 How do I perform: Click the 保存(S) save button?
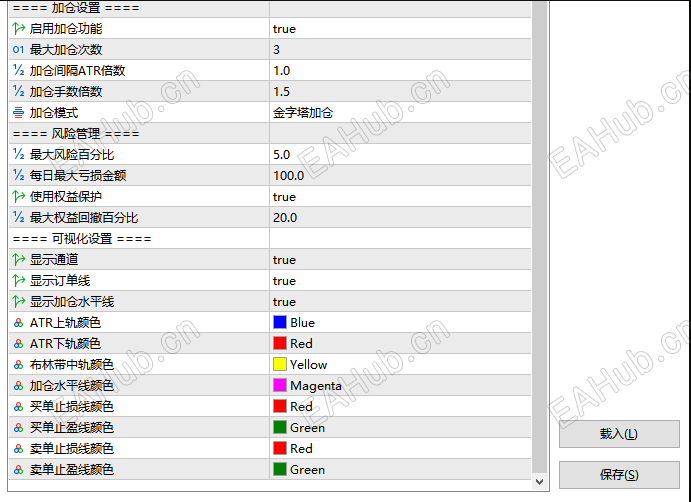pos(619,475)
